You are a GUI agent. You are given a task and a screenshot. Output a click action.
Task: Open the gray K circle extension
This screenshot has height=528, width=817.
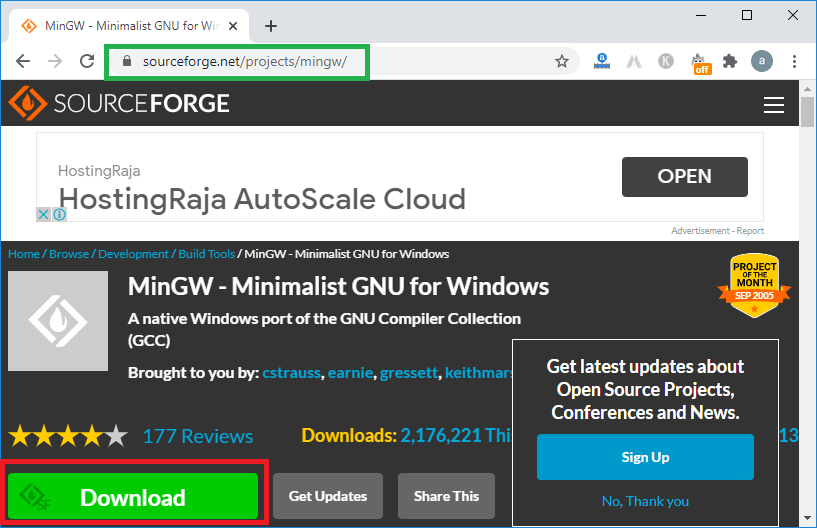click(665, 62)
